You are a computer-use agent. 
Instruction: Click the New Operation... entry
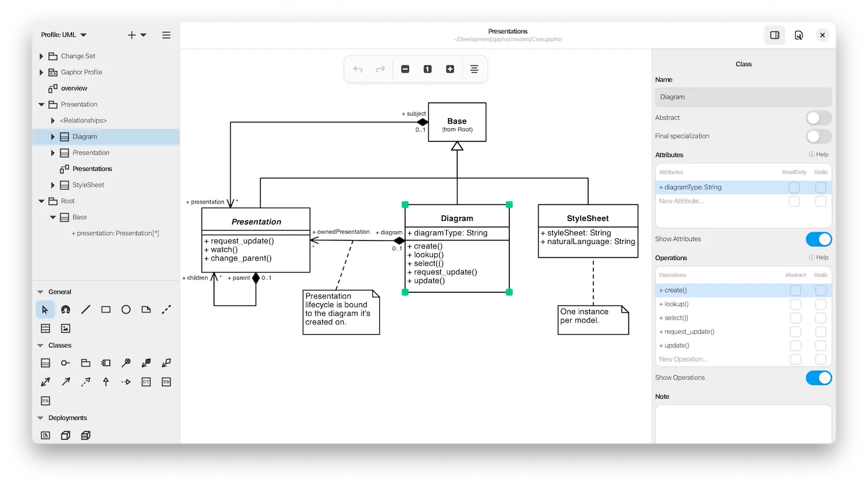683,359
